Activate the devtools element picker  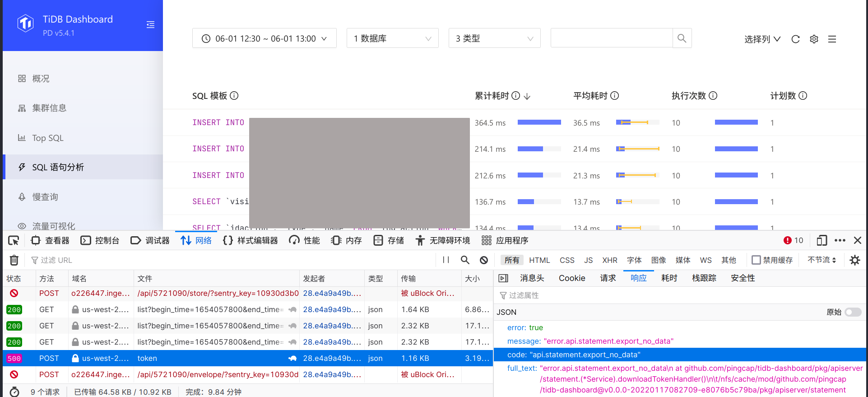pyautogui.click(x=14, y=241)
